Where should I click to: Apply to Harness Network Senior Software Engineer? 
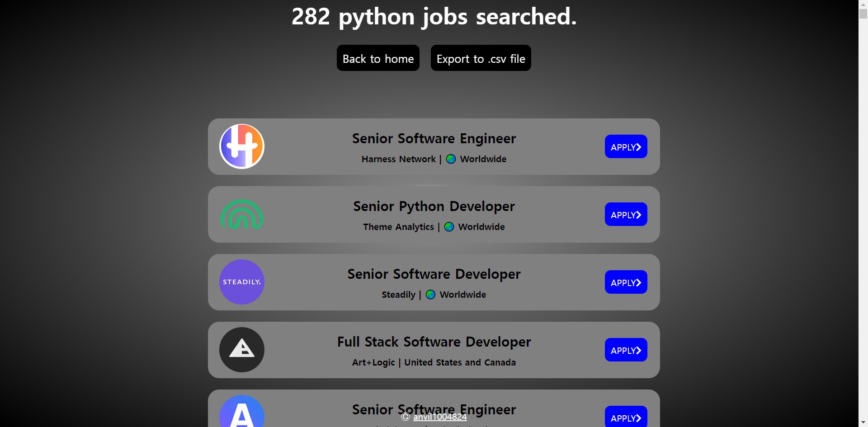[x=626, y=146]
